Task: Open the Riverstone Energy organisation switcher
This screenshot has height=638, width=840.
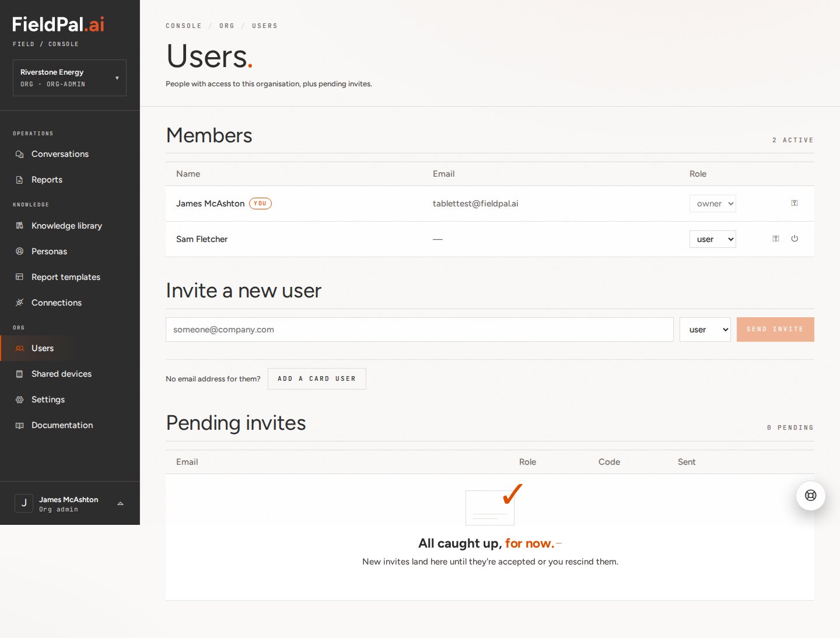Action: point(69,78)
